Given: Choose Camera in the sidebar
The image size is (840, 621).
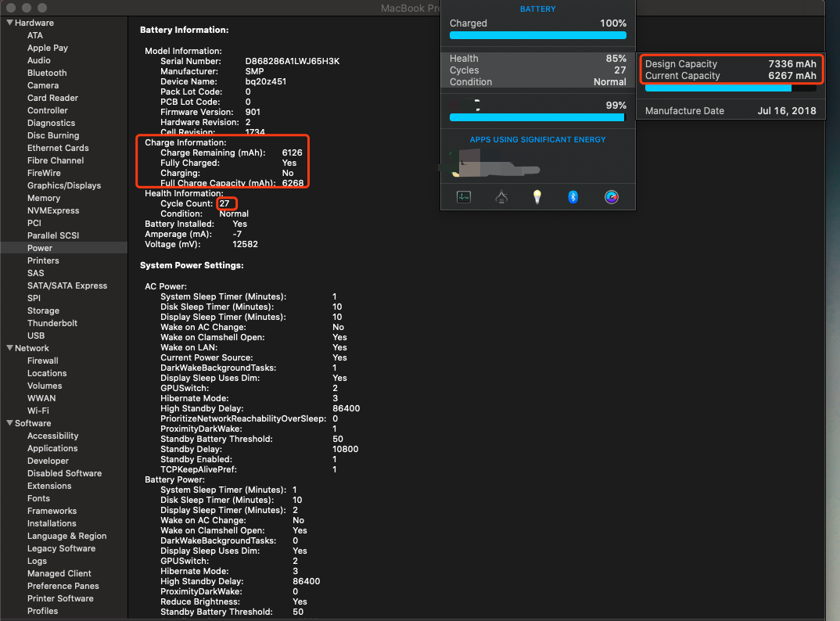Looking at the screenshot, I should 43,85.
